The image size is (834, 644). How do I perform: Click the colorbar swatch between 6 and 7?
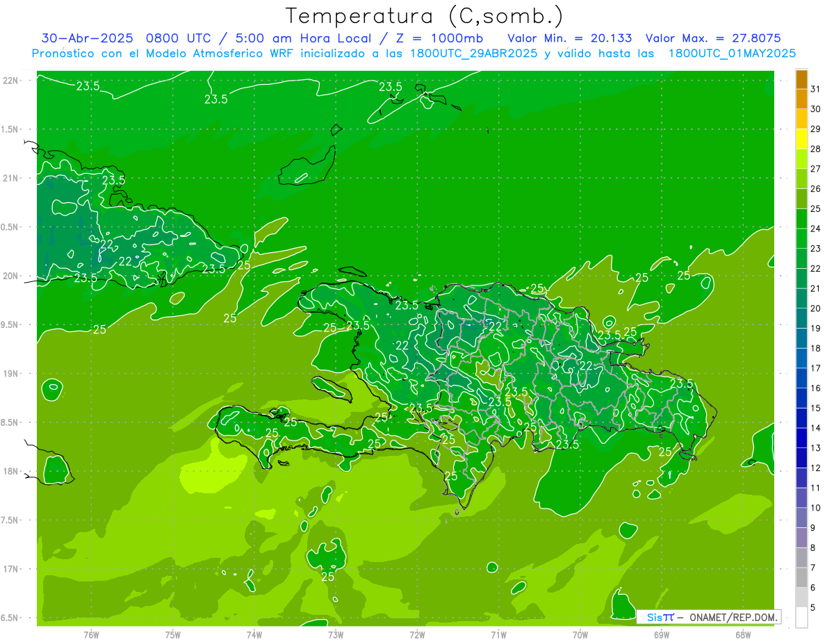click(801, 577)
